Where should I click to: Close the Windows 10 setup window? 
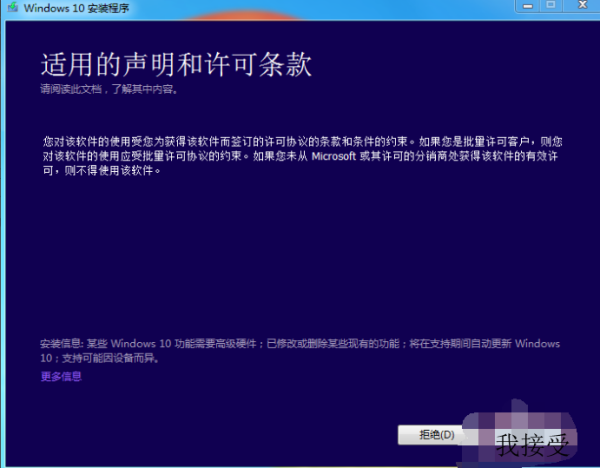pos(582,5)
